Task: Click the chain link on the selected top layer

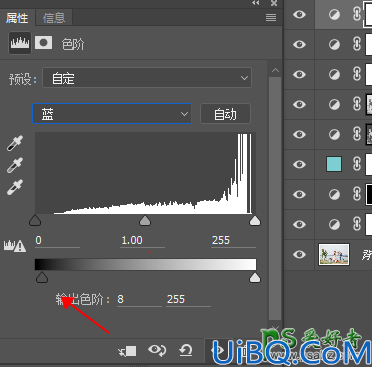Action: (x=357, y=14)
